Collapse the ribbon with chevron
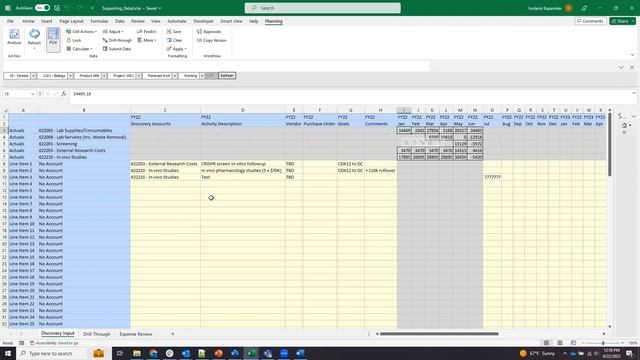This screenshot has width=640, height=360. tap(632, 55)
